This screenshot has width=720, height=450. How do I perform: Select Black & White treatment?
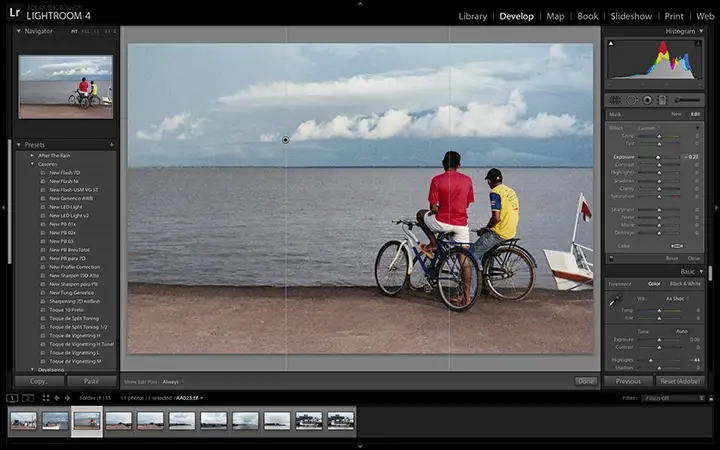pyautogui.click(x=685, y=284)
